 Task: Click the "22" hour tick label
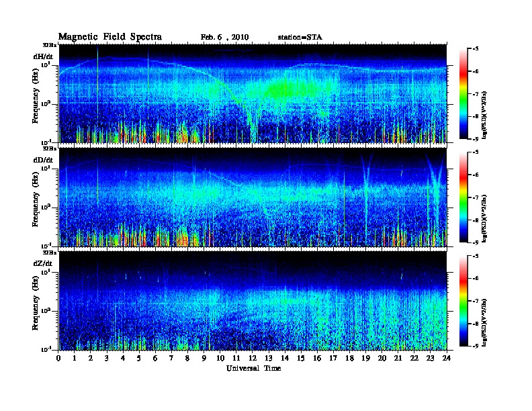point(414,358)
